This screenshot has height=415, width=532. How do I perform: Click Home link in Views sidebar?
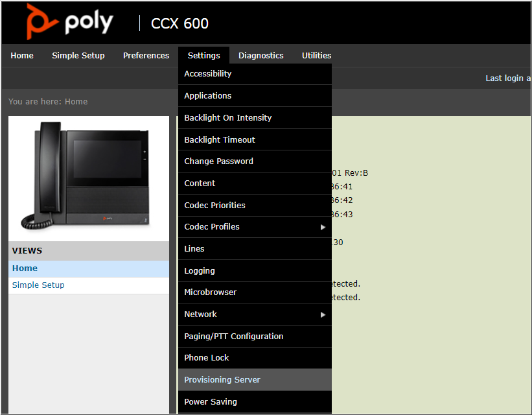click(x=25, y=268)
